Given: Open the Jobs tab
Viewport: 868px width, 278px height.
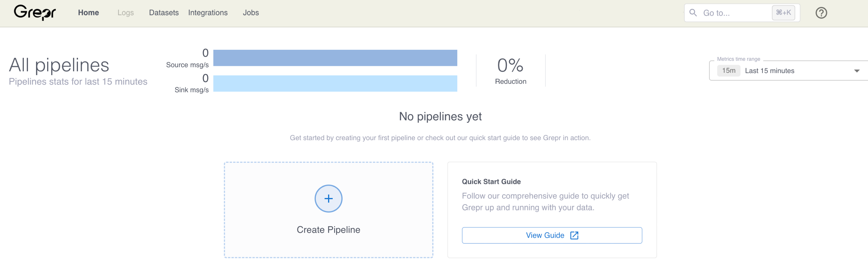Looking at the screenshot, I should [251, 12].
